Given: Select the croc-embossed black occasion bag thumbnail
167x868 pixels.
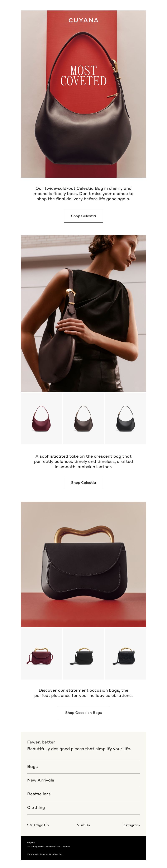Looking at the screenshot, I should tap(126, 654).
